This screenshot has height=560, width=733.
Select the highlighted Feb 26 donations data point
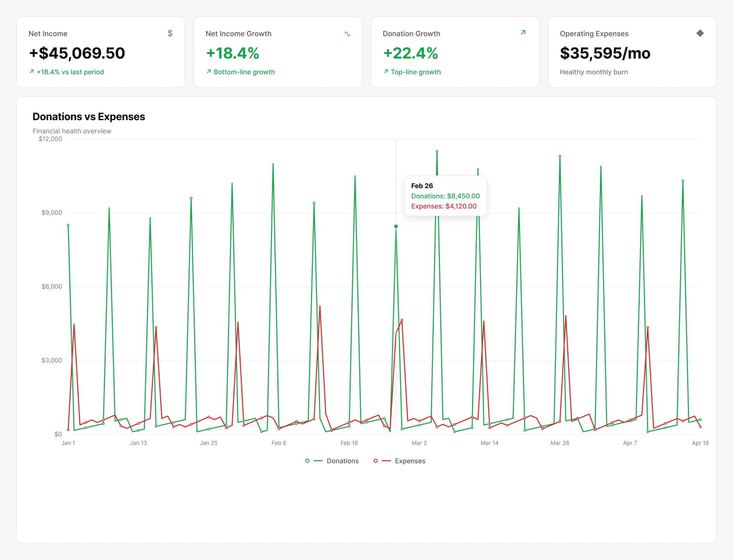pyautogui.click(x=396, y=226)
